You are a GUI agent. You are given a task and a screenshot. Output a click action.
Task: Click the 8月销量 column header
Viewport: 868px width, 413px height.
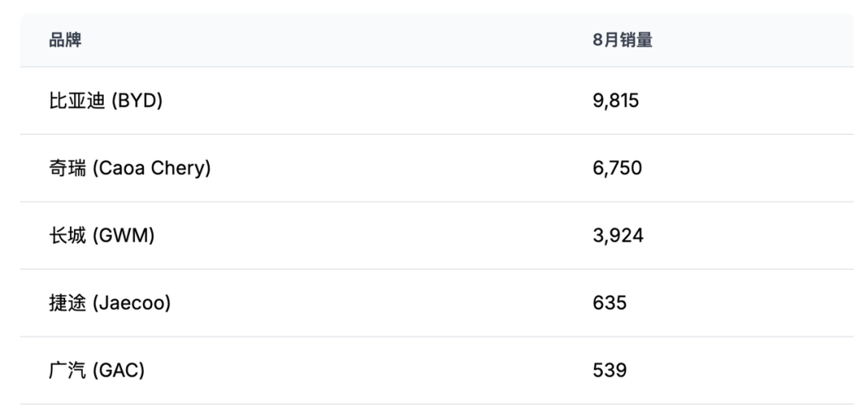[622, 40]
